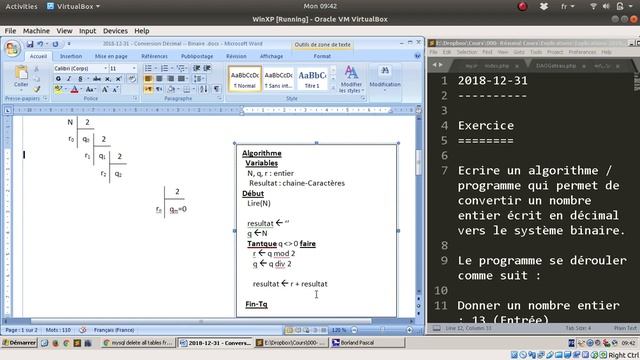Open the VirtualBox Devices menu
The width and height of the screenshot is (640, 360).
(115, 31)
